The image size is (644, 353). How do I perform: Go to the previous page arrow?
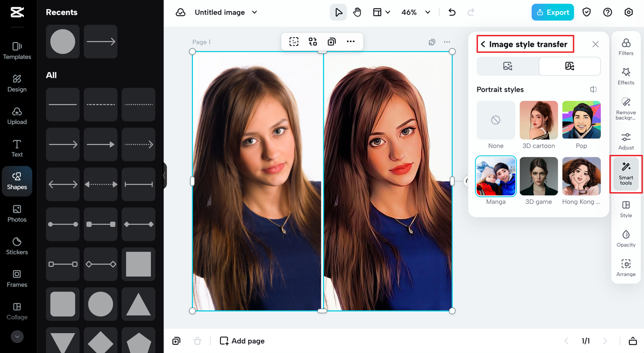[x=567, y=341]
